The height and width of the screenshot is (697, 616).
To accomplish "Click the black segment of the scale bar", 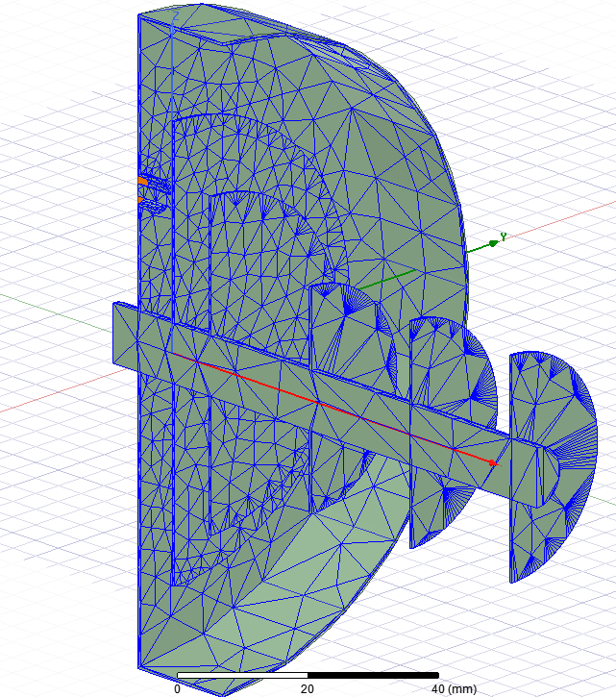I will (373, 675).
